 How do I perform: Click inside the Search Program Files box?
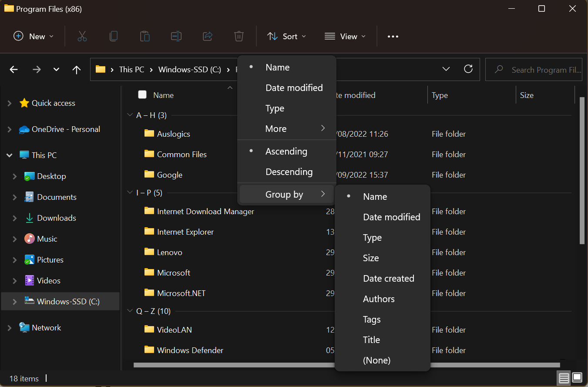coord(540,70)
